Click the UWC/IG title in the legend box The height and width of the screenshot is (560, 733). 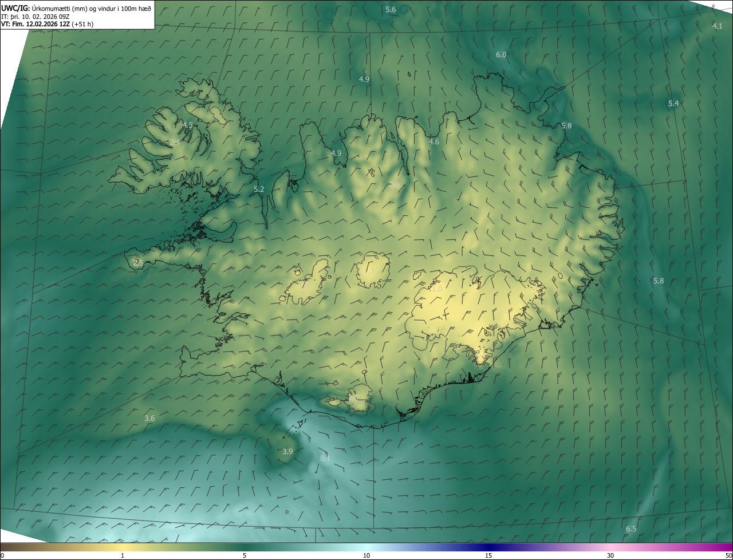pos(15,8)
